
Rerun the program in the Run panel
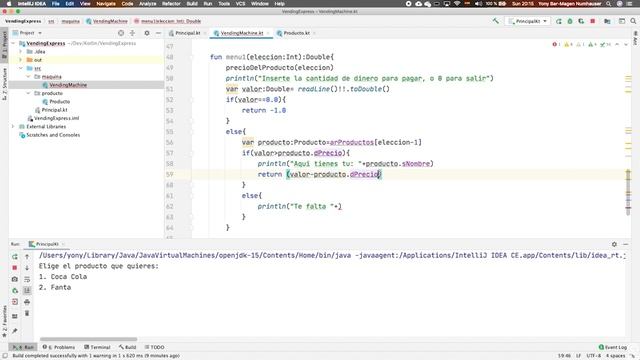pyautogui.click(x=15, y=256)
